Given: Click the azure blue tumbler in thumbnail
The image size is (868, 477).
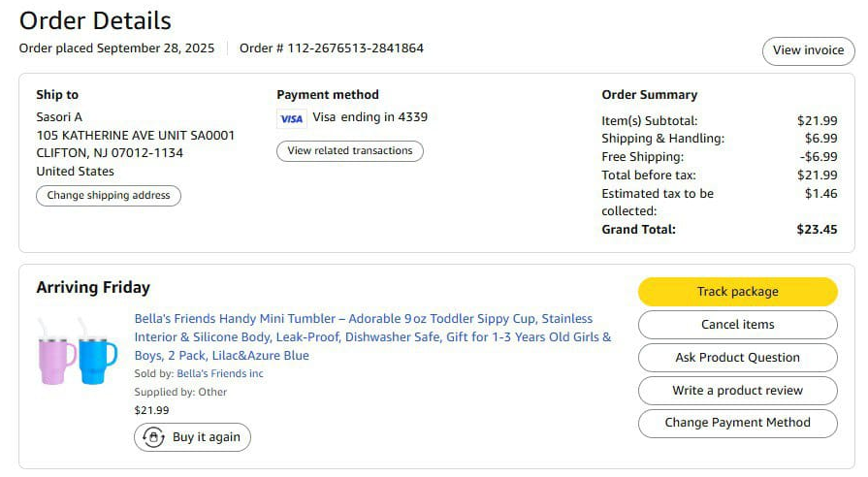Looking at the screenshot, I should (97, 354).
